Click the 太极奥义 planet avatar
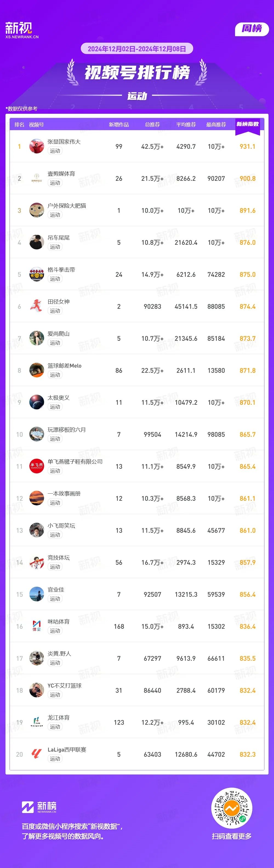The image size is (274, 868). (x=36, y=402)
